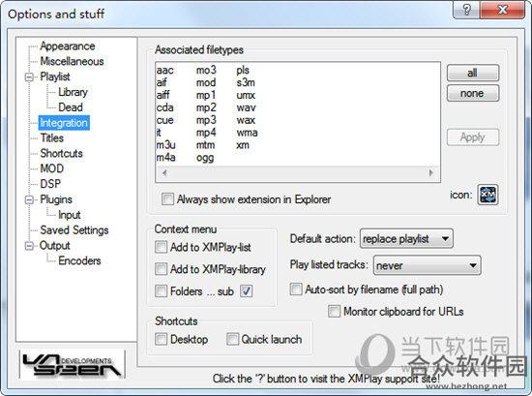Tick the Add to XMPlay-list checkbox
This screenshot has width=532, height=396.
point(161,247)
